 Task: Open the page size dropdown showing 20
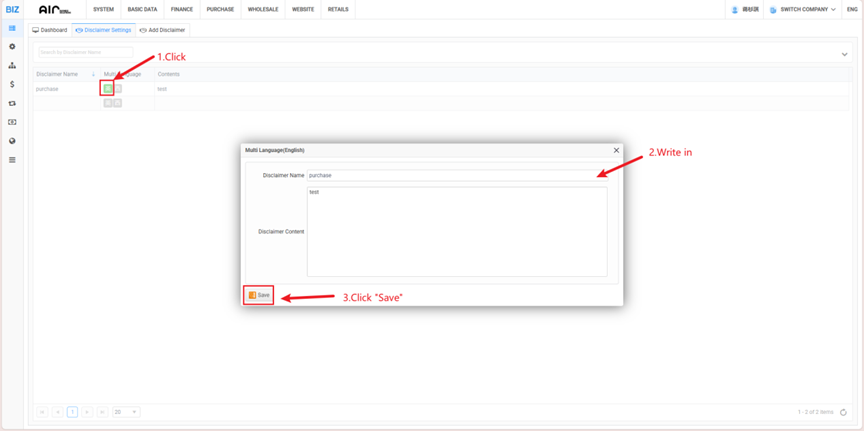[x=126, y=412]
